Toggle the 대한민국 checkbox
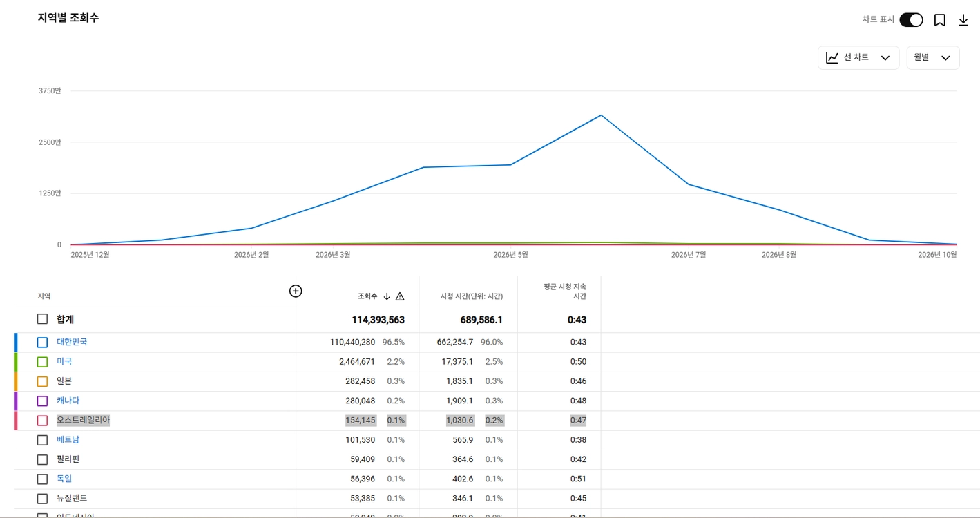This screenshot has width=980, height=518. (43, 343)
